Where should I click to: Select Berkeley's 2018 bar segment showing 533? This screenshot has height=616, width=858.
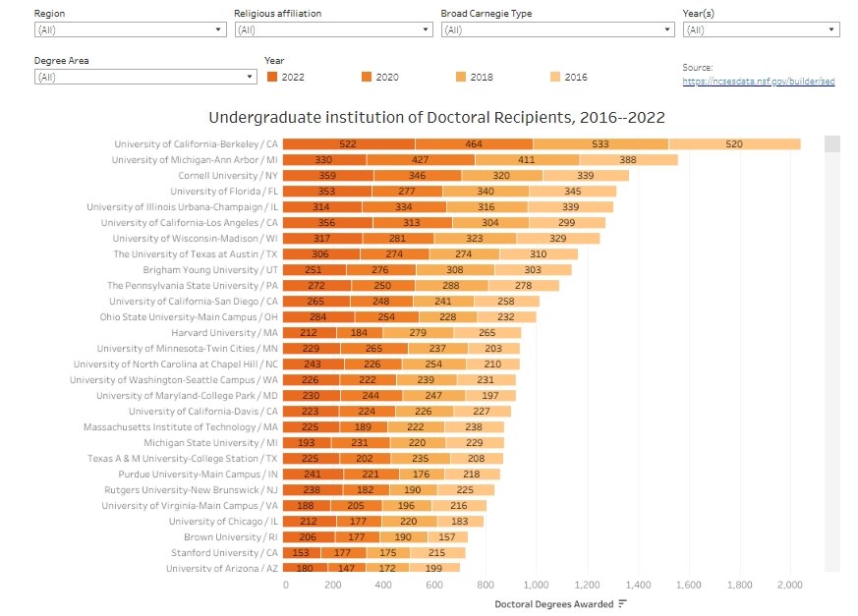pyautogui.click(x=601, y=143)
